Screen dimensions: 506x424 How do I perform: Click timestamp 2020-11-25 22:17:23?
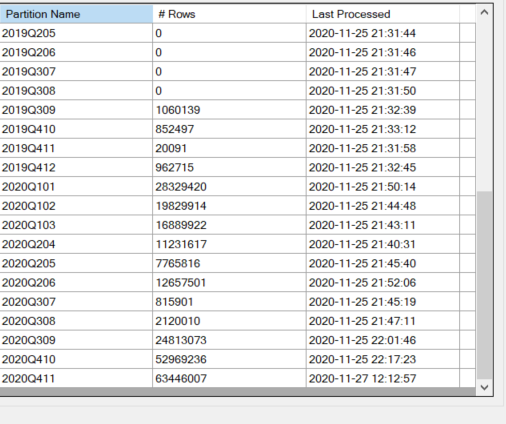click(x=362, y=359)
